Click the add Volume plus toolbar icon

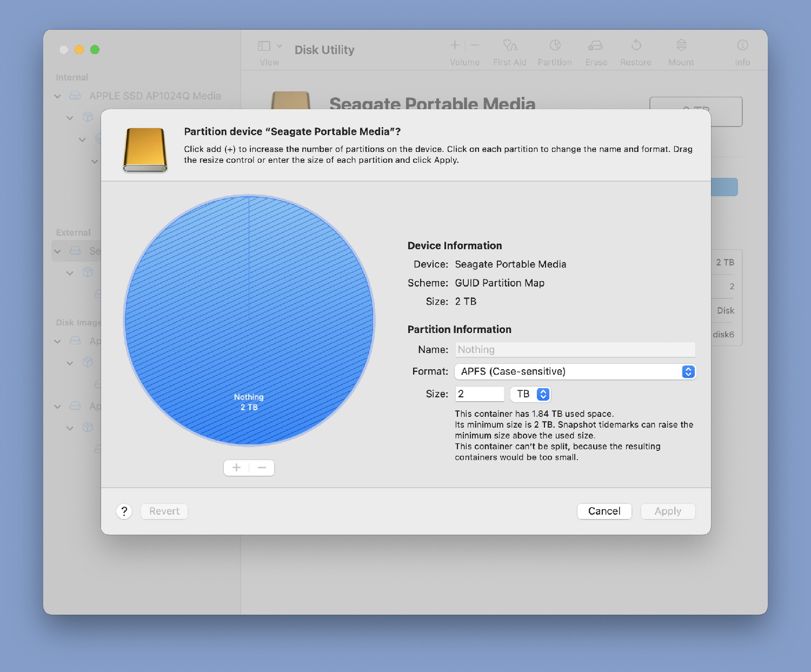click(x=455, y=45)
